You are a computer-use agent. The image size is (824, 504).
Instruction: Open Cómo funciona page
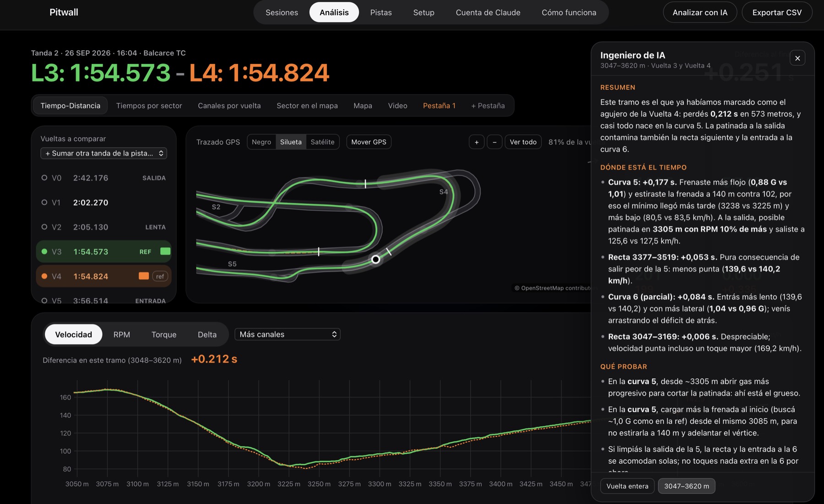point(569,12)
